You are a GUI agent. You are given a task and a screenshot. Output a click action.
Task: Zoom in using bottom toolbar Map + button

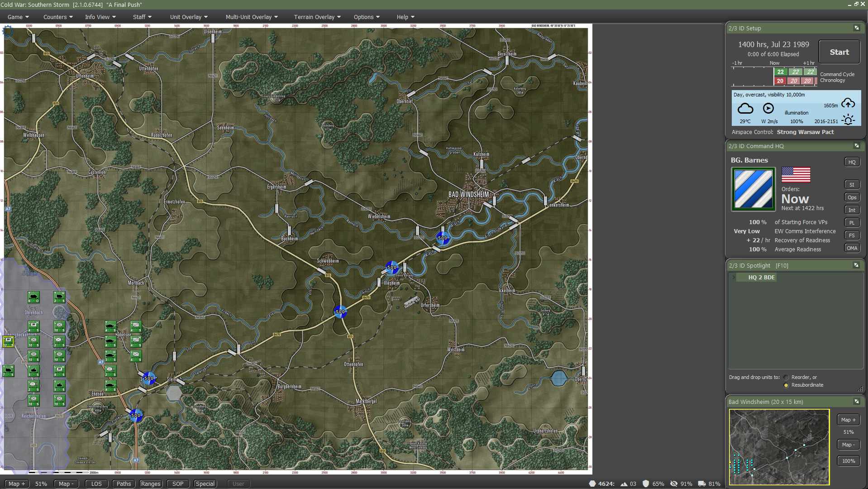17,484
